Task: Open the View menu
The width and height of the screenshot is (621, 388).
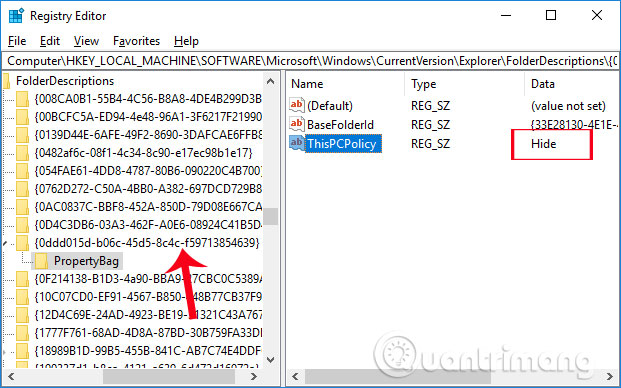Action: tap(86, 41)
